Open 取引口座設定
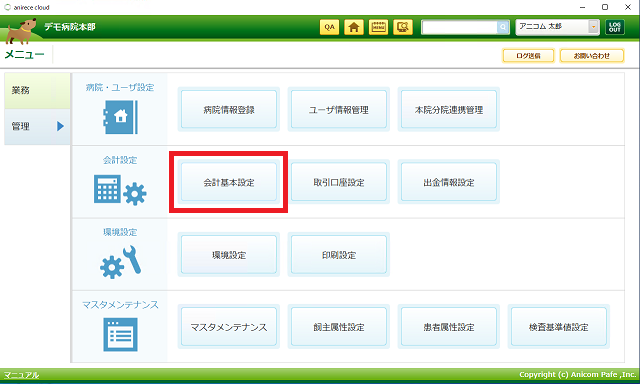This screenshot has width=640, height=384. [339, 182]
